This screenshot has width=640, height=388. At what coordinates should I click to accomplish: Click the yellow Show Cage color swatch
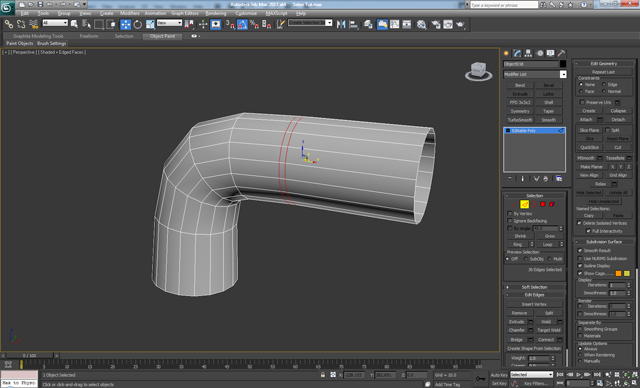[x=627, y=273]
